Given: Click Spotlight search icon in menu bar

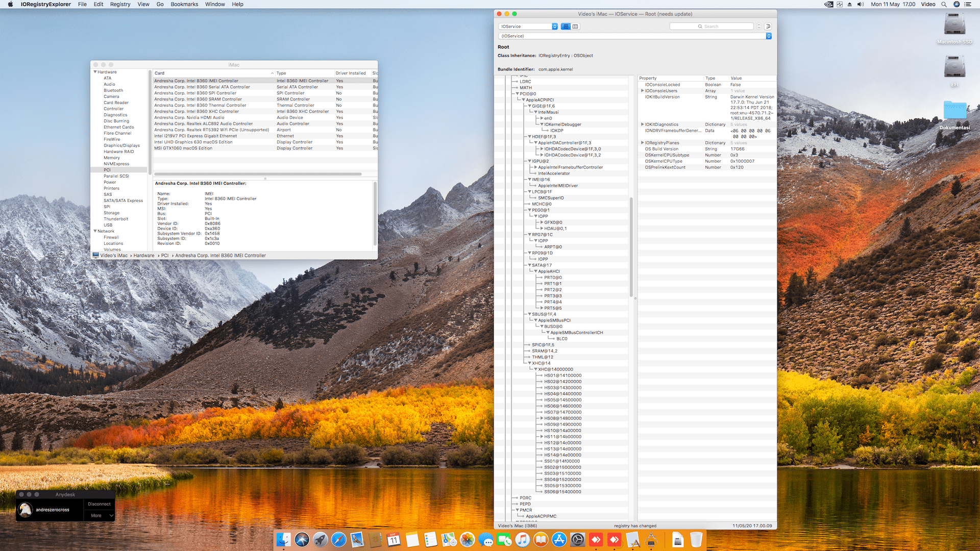Looking at the screenshot, I should (x=944, y=4).
